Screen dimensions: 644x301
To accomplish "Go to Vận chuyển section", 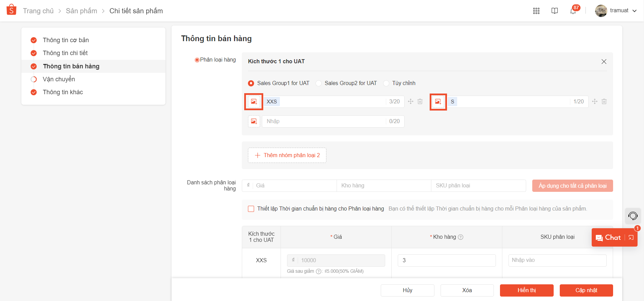I will tap(59, 79).
